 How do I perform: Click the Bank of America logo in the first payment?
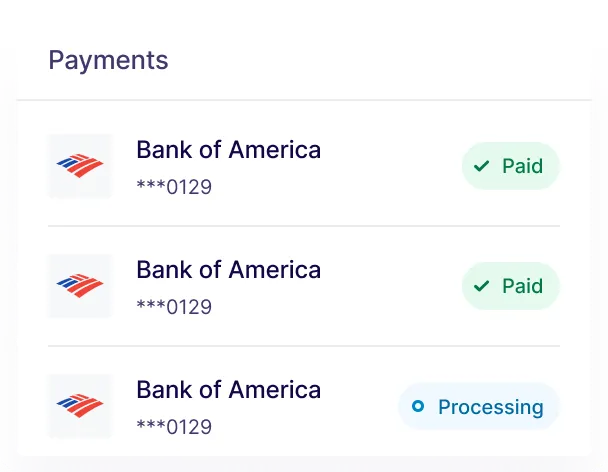point(80,166)
